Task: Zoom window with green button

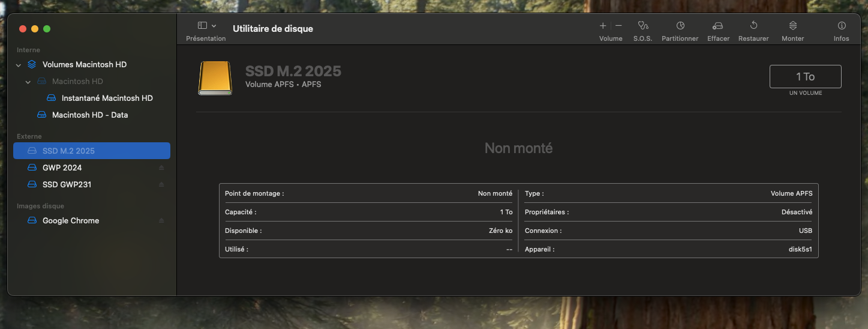Action: tap(47, 29)
